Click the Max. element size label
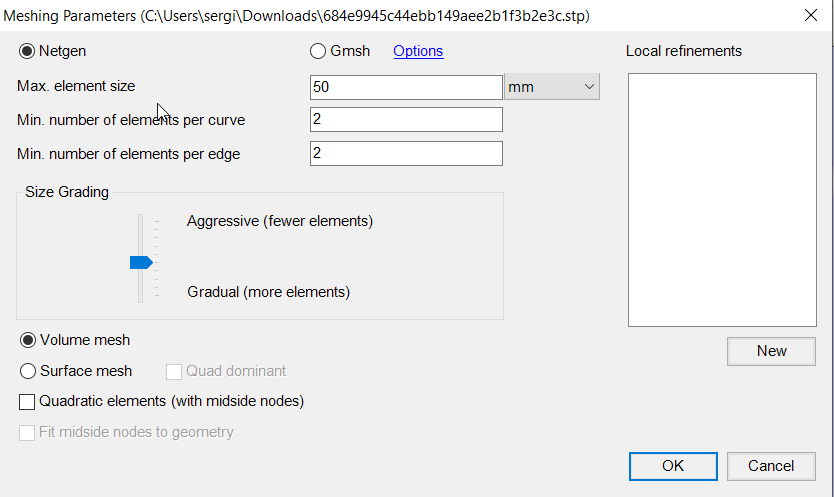This screenshot has width=834, height=497. (76, 86)
